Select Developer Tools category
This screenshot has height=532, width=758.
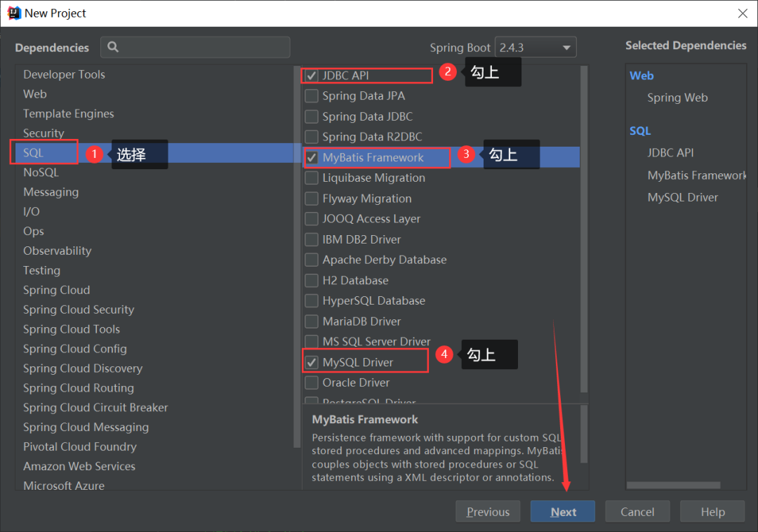64,74
